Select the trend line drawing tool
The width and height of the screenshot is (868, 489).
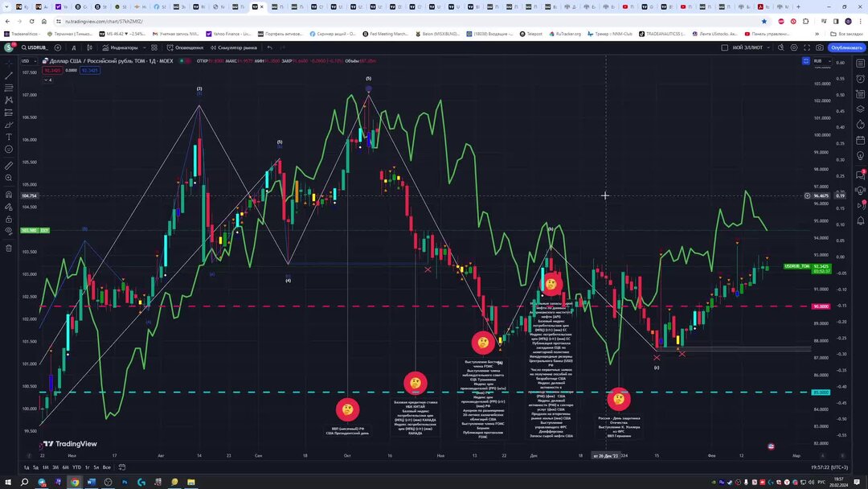pos(8,76)
